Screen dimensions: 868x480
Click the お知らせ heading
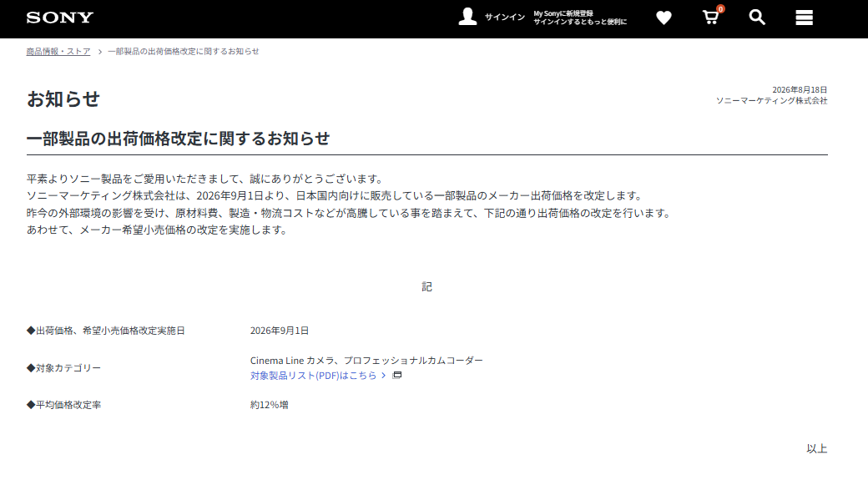click(x=63, y=99)
